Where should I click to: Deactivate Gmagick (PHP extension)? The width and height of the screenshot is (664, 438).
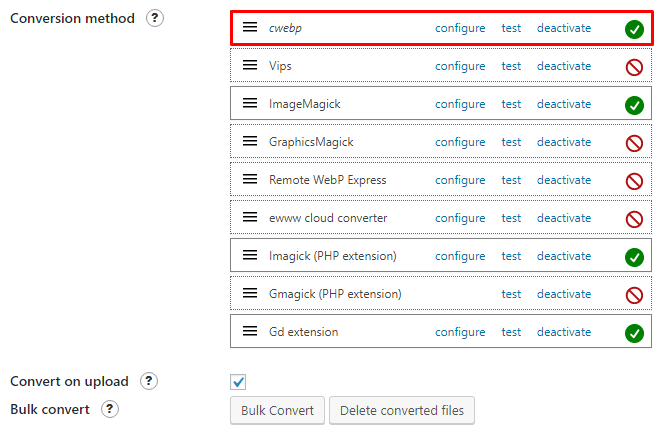click(x=564, y=294)
